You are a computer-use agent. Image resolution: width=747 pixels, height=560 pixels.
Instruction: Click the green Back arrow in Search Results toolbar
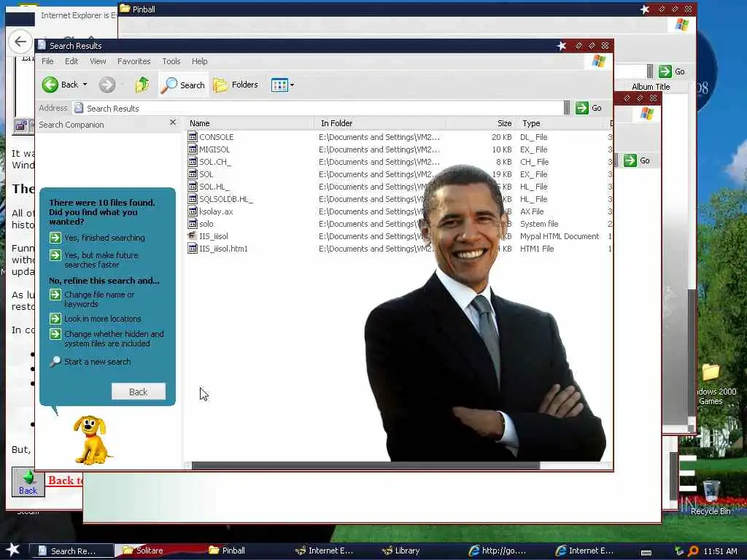pos(50,85)
